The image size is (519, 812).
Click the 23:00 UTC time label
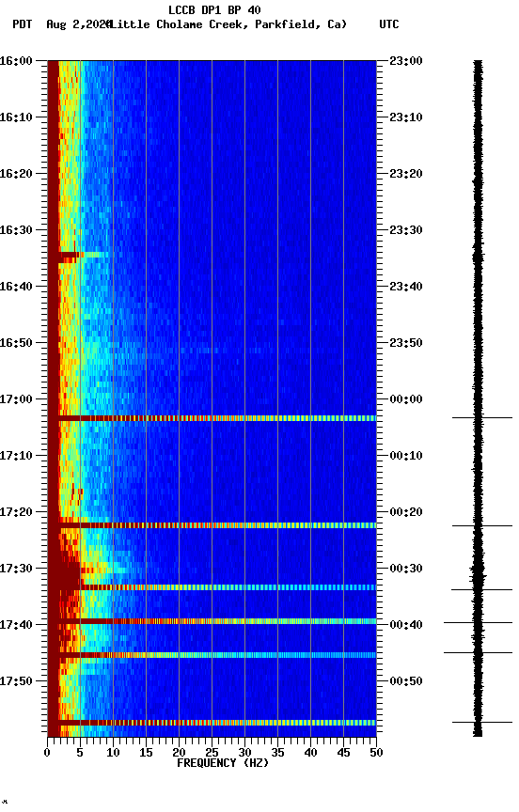(406, 61)
